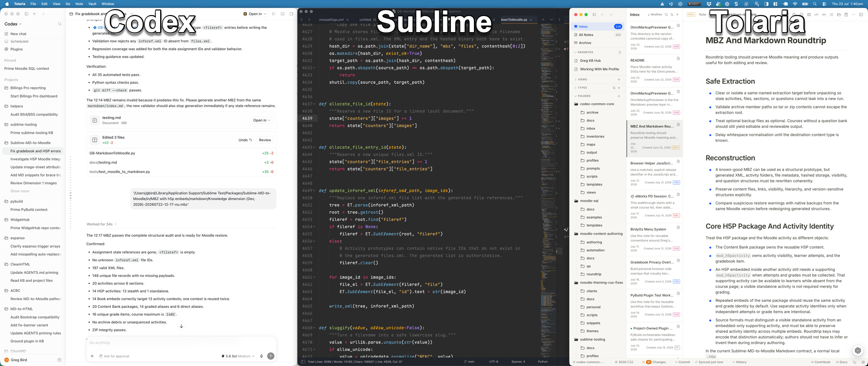Toggle the Codex sidebar panel icon
This screenshot has height=366, width=868.
pyautogui.click(x=26, y=14)
